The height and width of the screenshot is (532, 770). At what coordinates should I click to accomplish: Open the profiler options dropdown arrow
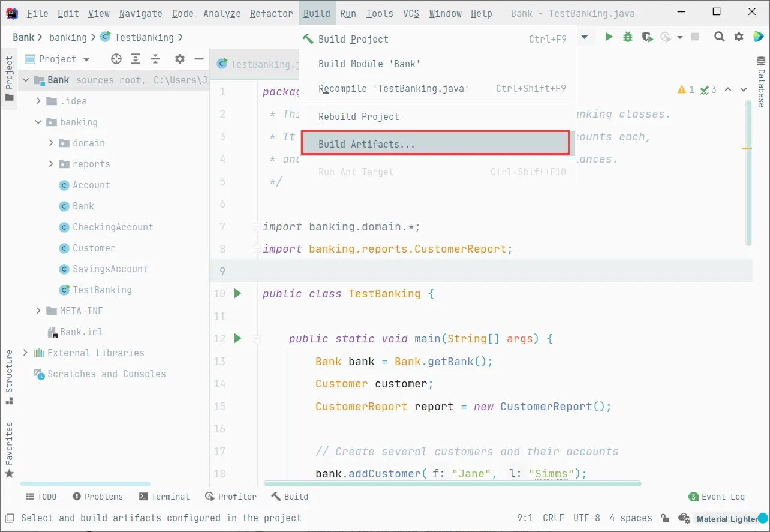(x=679, y=37)
